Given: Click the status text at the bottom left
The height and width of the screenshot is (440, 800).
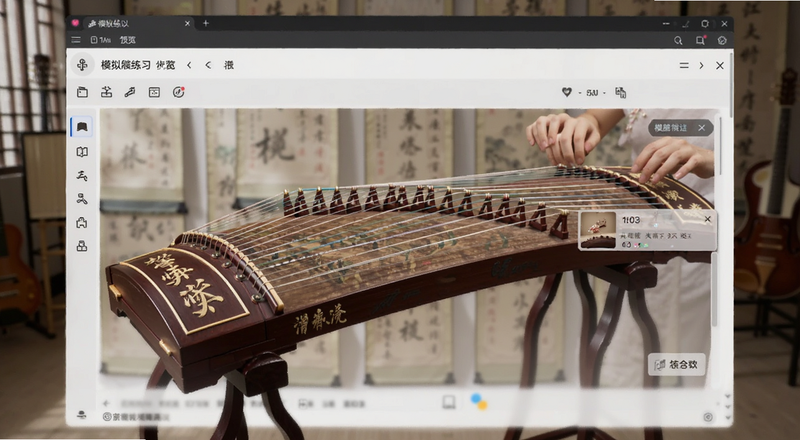Looking at the screenshot, I should 137,417.
